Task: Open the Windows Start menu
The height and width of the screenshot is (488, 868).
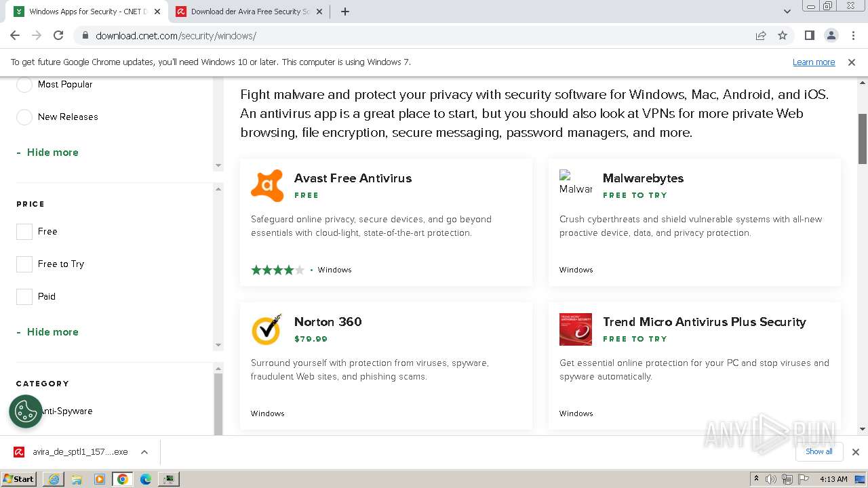Action: coord(19,479)
